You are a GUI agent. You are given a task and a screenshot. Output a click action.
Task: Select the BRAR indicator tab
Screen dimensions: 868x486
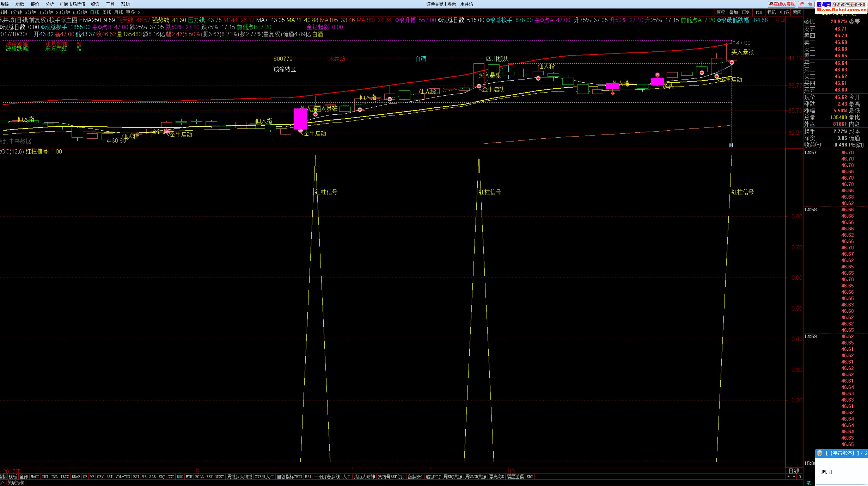(x=76, y=477)
